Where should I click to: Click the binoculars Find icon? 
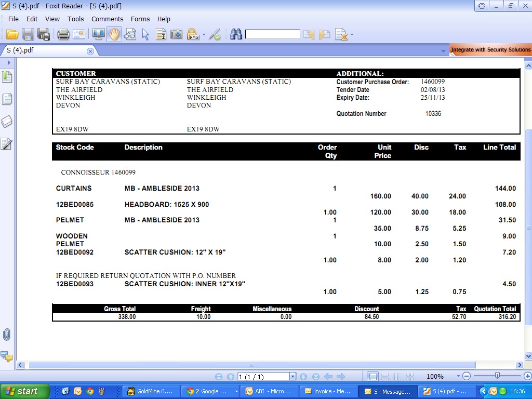pos(236,35)
